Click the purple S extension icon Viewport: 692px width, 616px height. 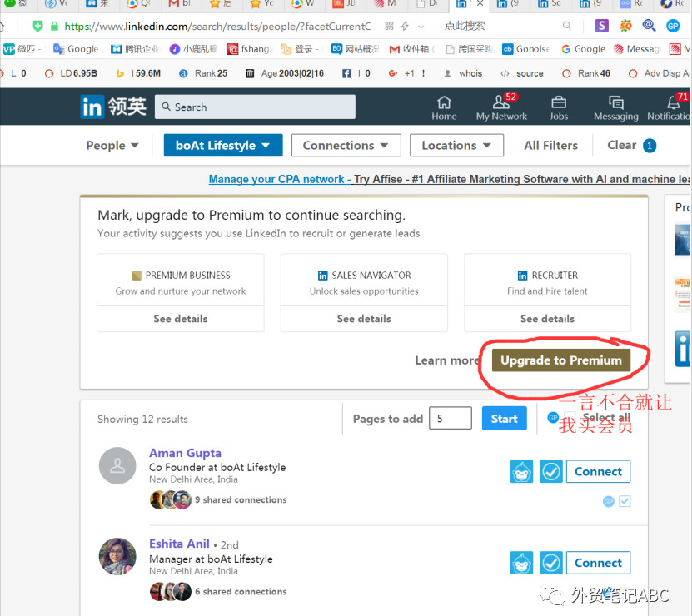point(601,26)
